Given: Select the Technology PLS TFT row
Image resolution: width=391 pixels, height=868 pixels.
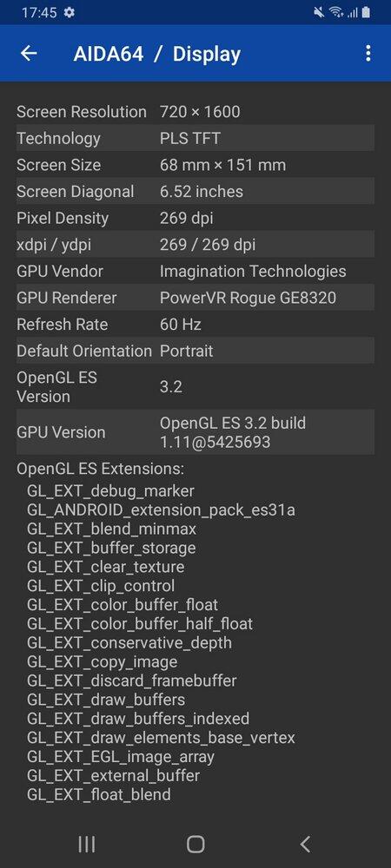Looking at the screenshot, I should [x=195, y=138].
